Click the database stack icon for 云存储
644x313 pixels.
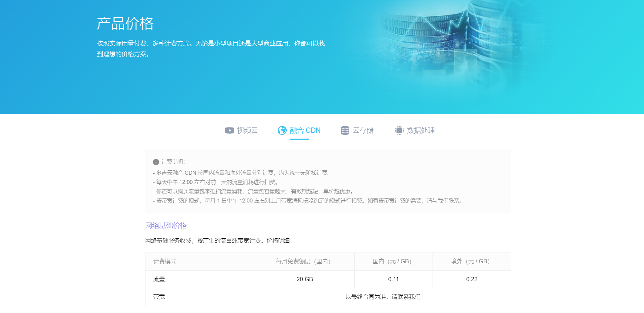345,131
